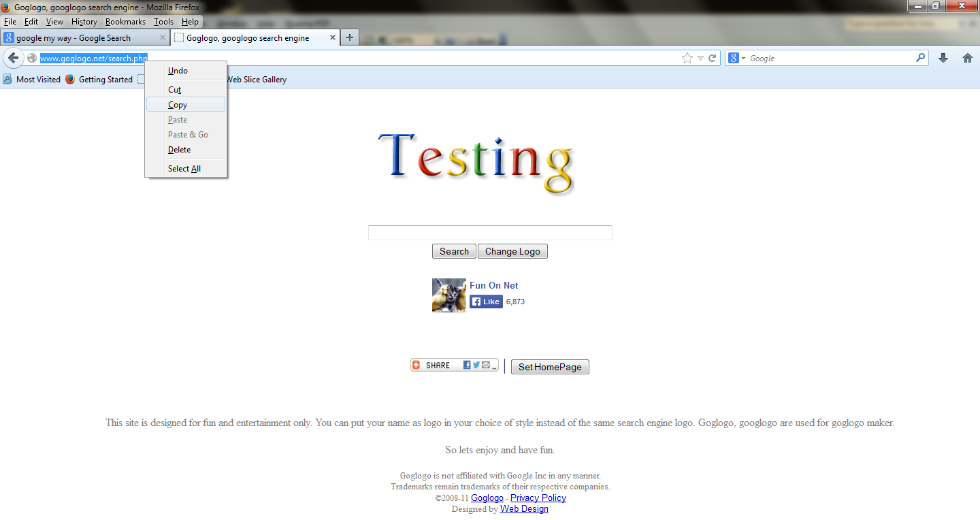Image resolution: width=980 pixels, height=520 pixels.
Task: Click the globe site identity icon
Action: (x=32, y=59)
